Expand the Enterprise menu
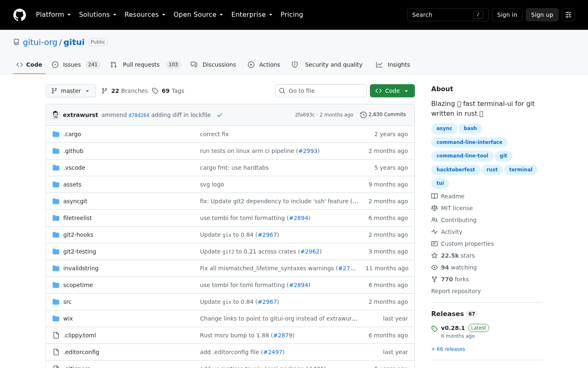 click(x=252, y=15)
